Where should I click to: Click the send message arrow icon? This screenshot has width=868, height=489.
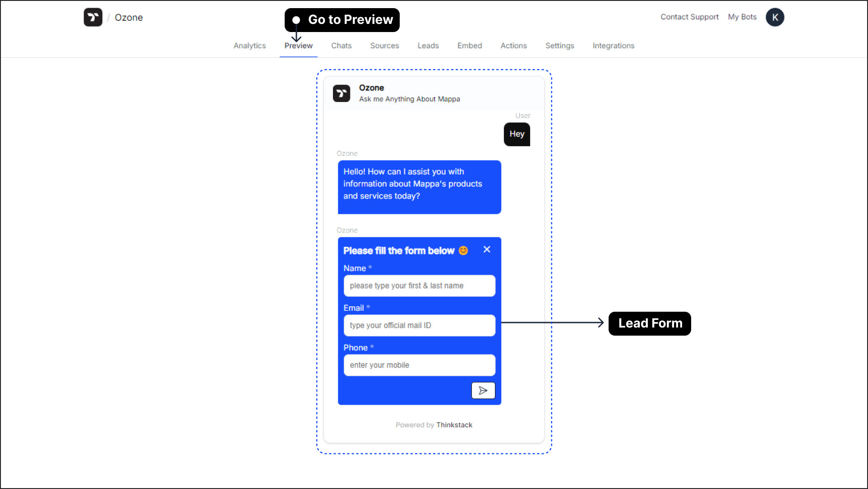[x=483, y=390]
